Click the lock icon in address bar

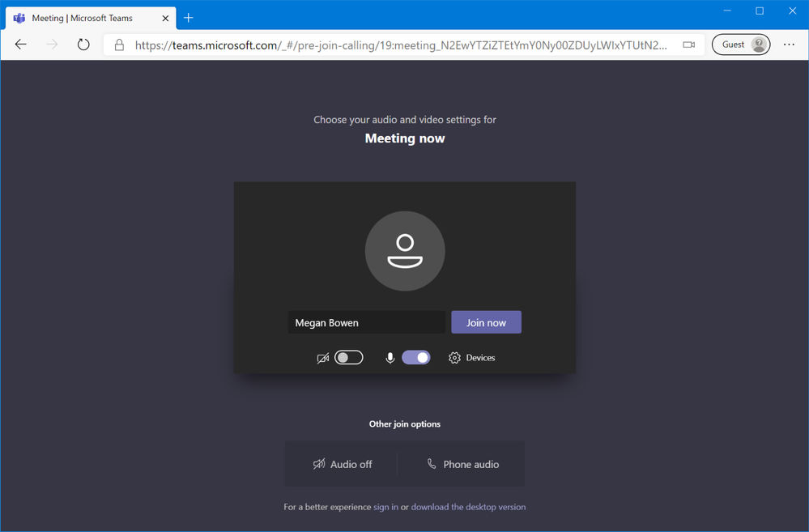(119, 45)
